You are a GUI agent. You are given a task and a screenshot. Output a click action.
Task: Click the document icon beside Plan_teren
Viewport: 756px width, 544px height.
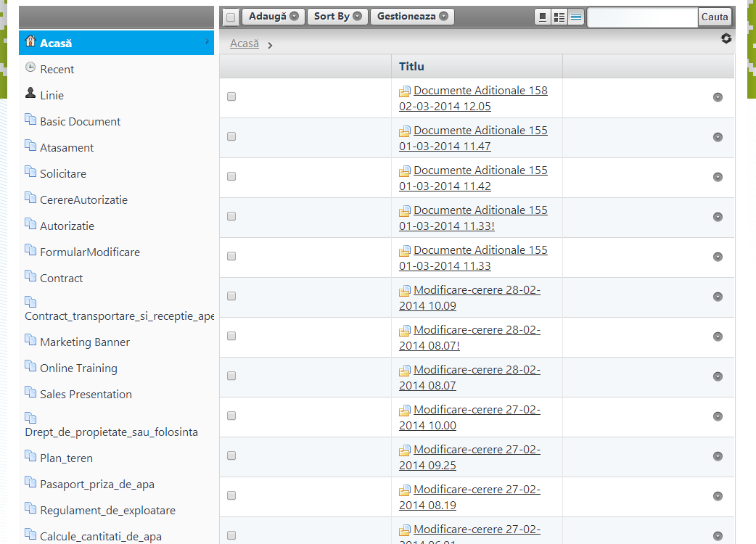click(x=30, y=456)
